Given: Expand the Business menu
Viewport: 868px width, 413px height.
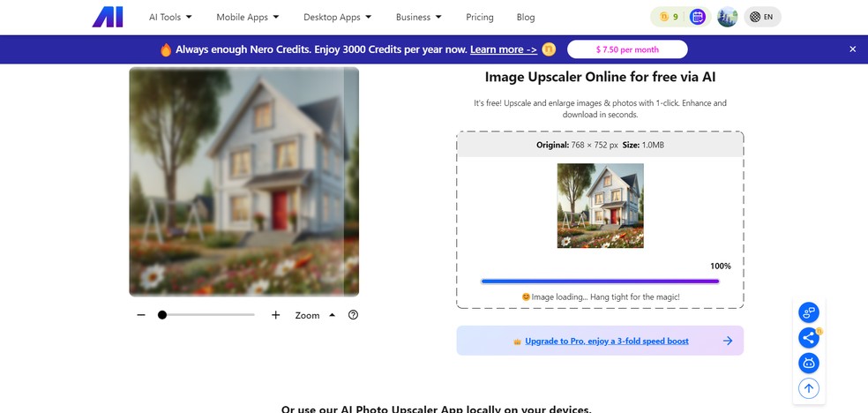Looking at the screenshot, I should coord(418,17).
